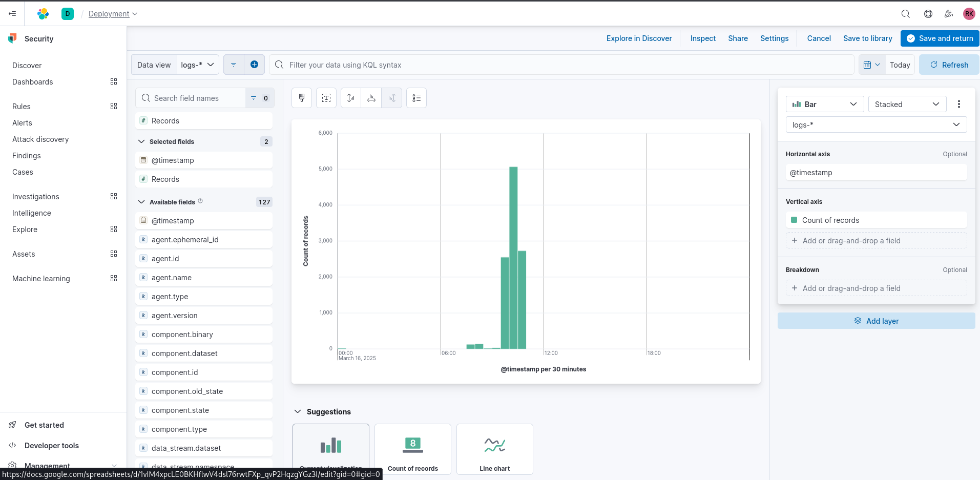Open the layer logs-* data view dropdown
The height and width of the screenshot is (480, 980).
pyautogui.click(x=876, y=124)
